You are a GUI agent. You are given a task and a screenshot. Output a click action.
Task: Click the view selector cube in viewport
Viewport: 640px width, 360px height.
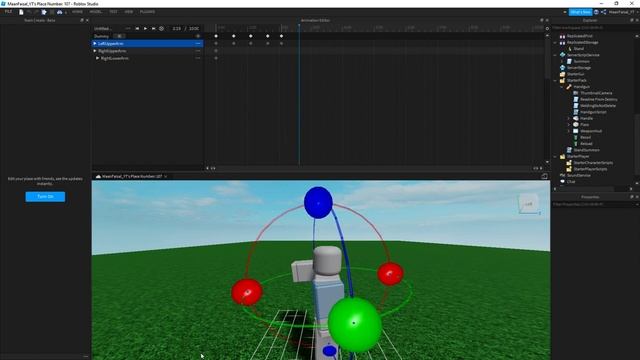click(x=528, y=204)
